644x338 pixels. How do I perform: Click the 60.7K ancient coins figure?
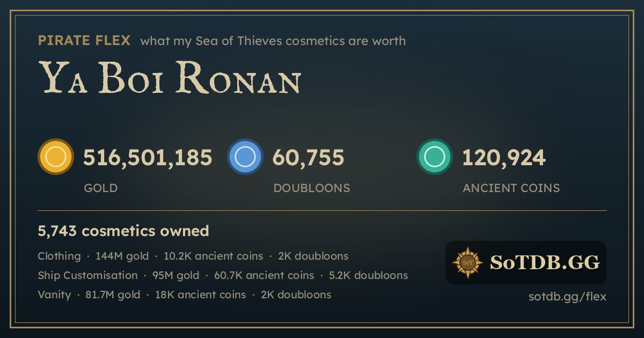click(x=264, y=275)
